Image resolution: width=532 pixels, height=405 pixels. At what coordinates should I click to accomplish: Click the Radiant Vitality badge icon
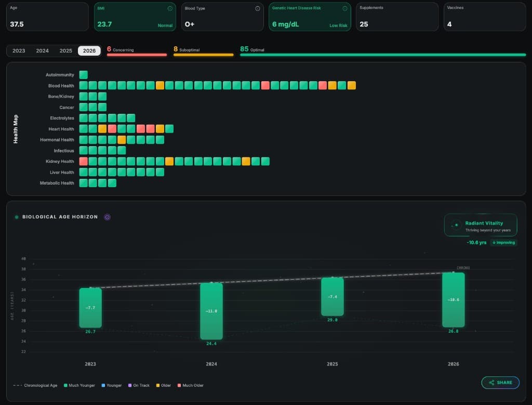[456, 225]
